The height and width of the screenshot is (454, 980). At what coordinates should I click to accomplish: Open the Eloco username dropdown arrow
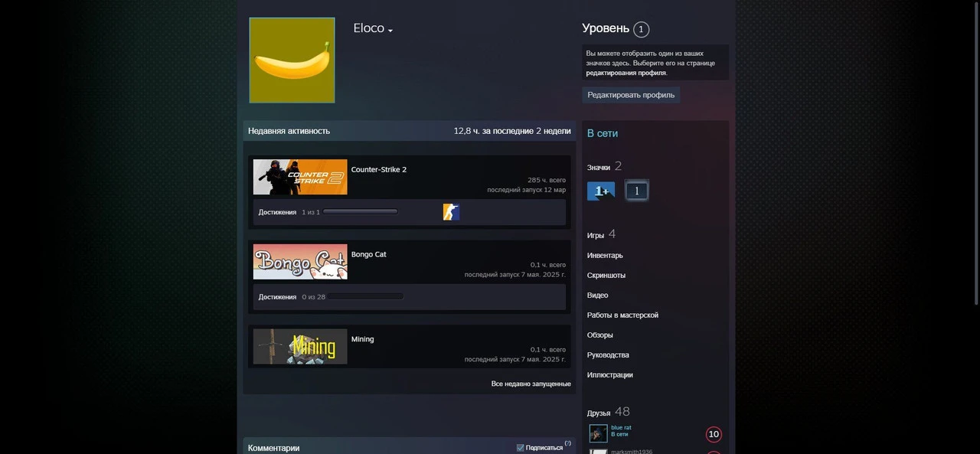coord(390,31)
